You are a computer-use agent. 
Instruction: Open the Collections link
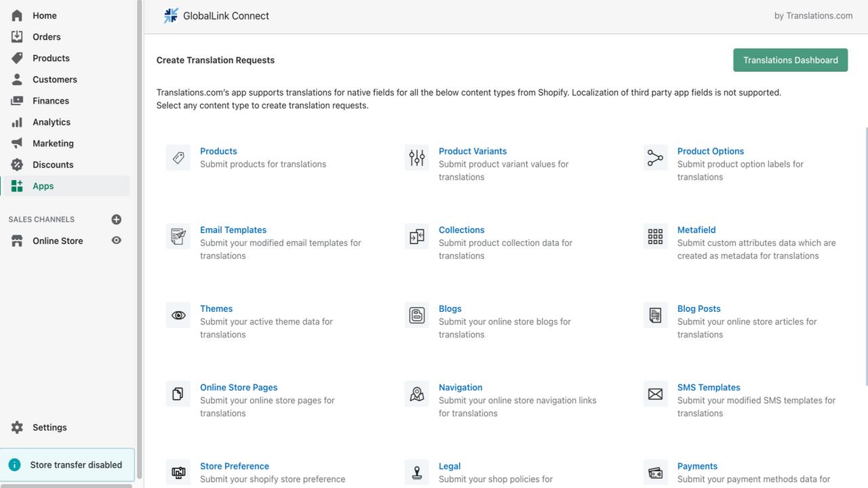462,230
